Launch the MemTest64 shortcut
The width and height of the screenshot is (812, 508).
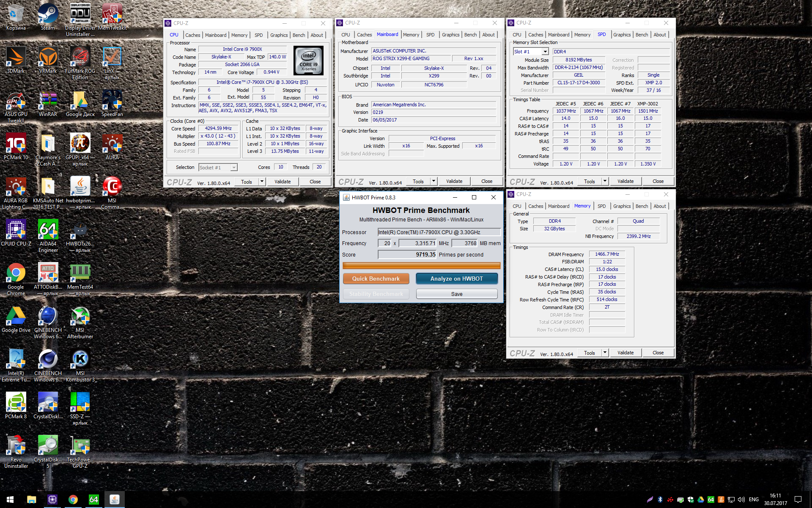tap(80, 279)
